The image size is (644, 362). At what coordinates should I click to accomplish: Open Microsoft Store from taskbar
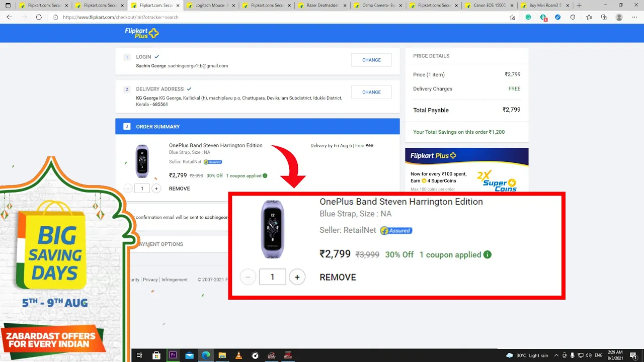[156, 355]
